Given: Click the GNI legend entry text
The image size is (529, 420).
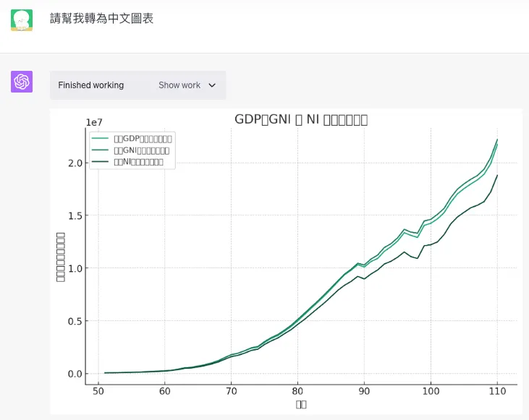Looking at the screenshot, I should [141, 150].
